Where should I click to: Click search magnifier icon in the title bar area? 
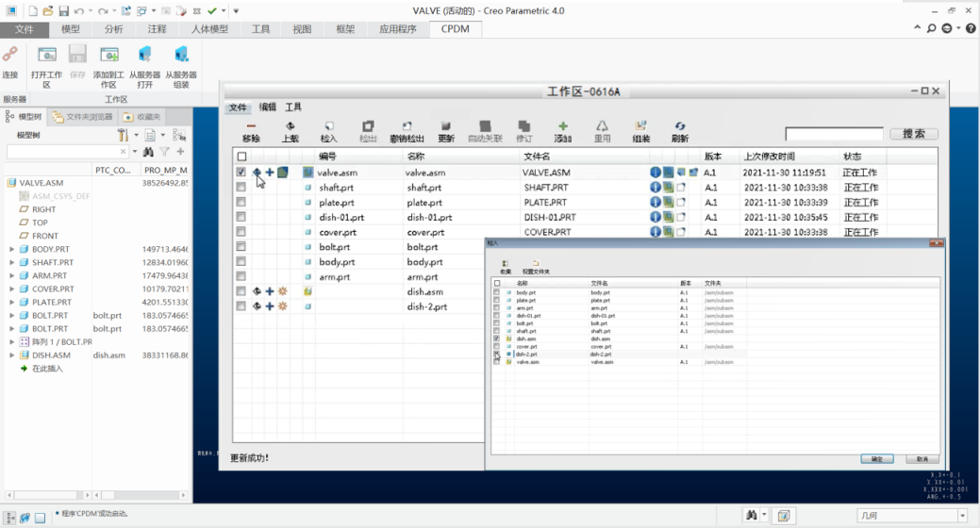(x=931, y=28)
